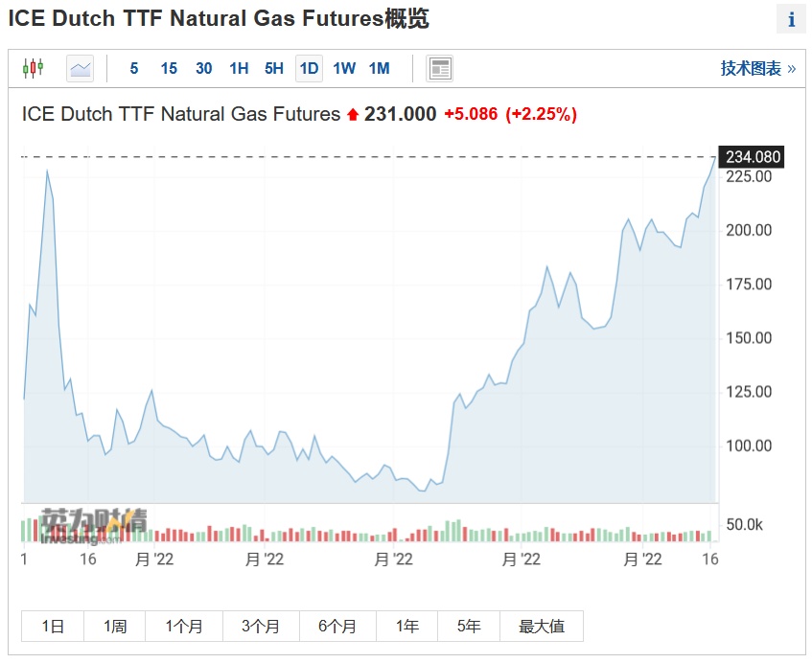This screenshot has width=812, height=663.
Task: Select the 1日 time range tab
Action: coord(53,627)
